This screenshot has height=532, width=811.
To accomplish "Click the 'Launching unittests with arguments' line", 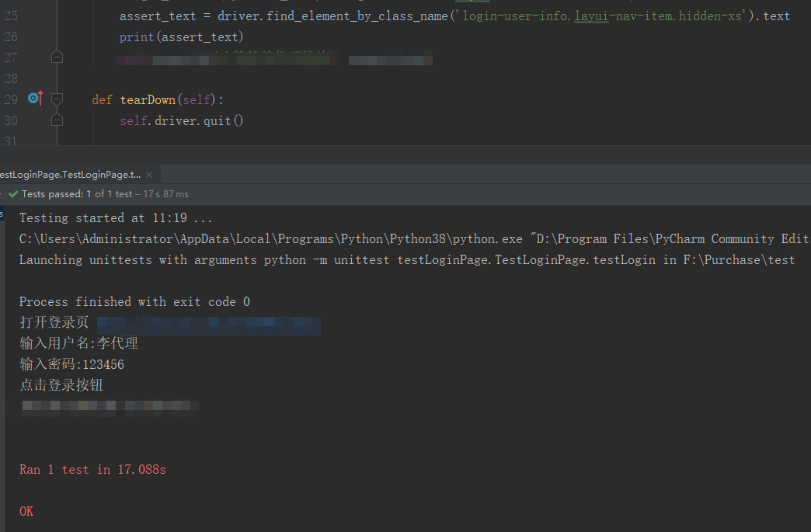I will (x=407, y=259).
